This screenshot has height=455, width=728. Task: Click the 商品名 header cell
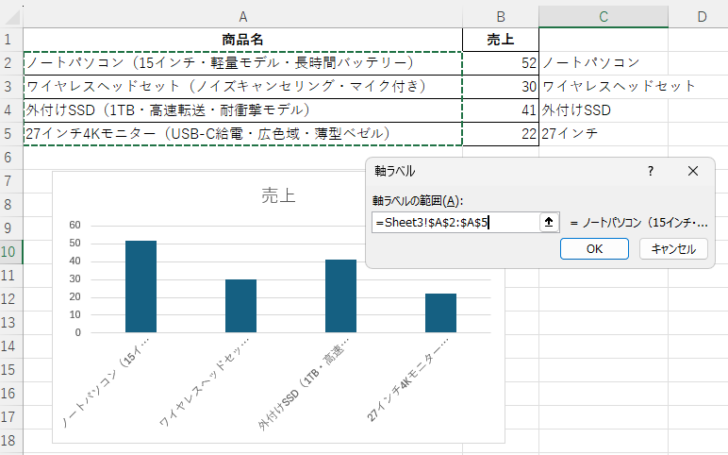pyautogui.click(x=243, y=39)
